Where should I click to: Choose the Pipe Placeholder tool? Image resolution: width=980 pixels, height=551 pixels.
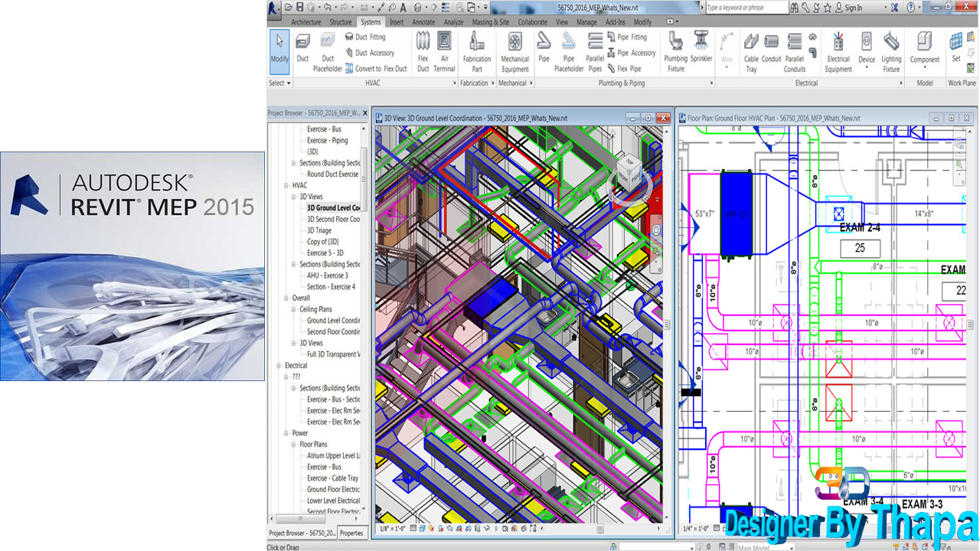click(x=569, y=51)
